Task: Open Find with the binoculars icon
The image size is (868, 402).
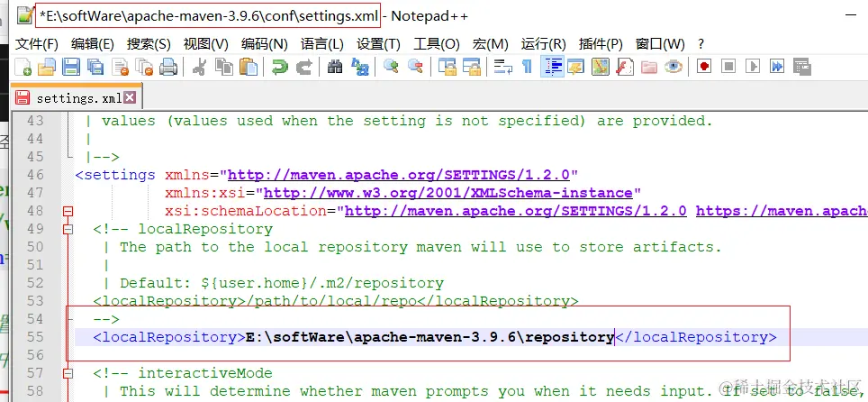Action: 335,67
